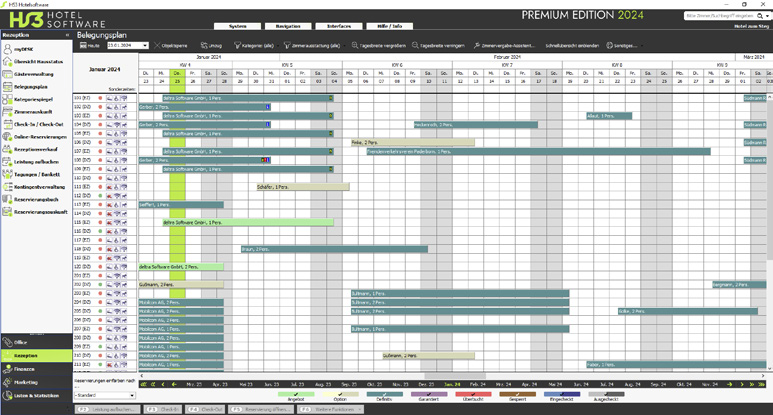Image resolution: width=773 pixels, height=415 pixels.
Task: Select the Schäfer, 1 Pers. reservation bar
Action: tap(303, 187)
